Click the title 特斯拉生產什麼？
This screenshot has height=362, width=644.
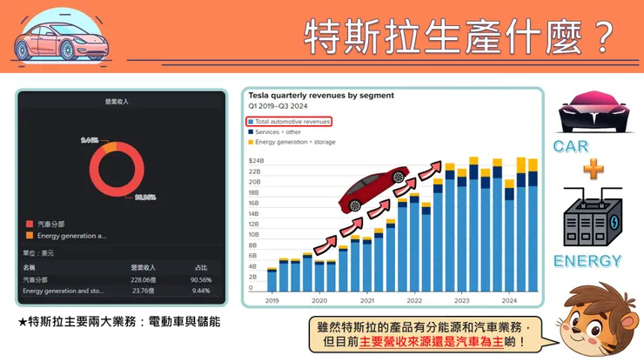(x=460, y=37)
